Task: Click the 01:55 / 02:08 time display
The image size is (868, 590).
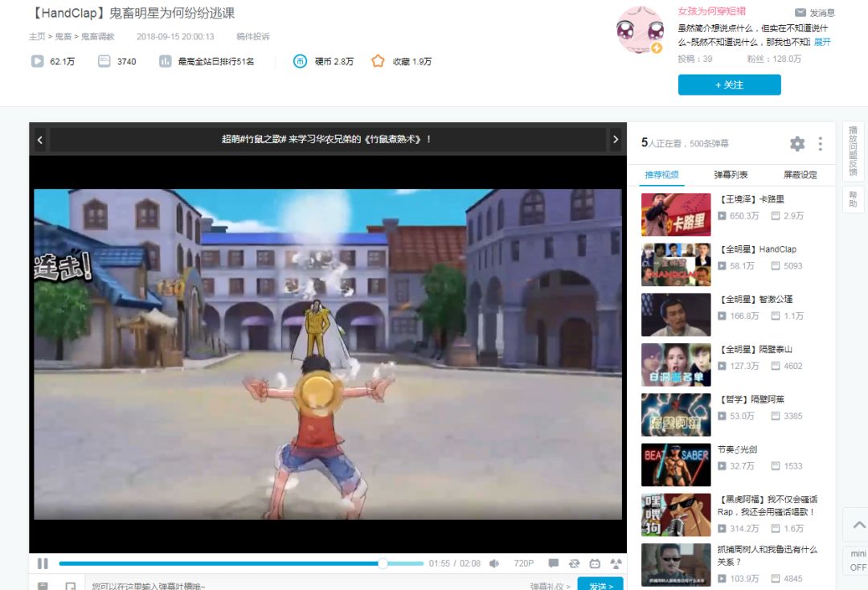Action: [454, 563]
